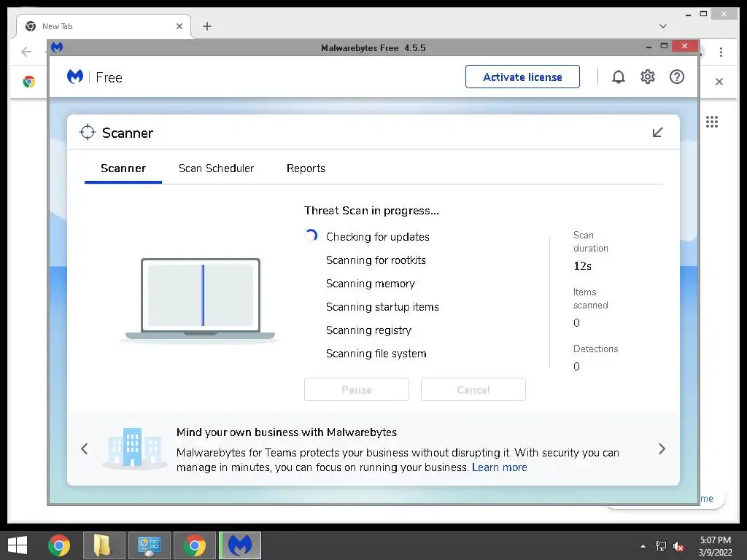This screenshot has height=560, width=747.
Task: Open Malwarebytes notifications bell
Action: point(619,77)
